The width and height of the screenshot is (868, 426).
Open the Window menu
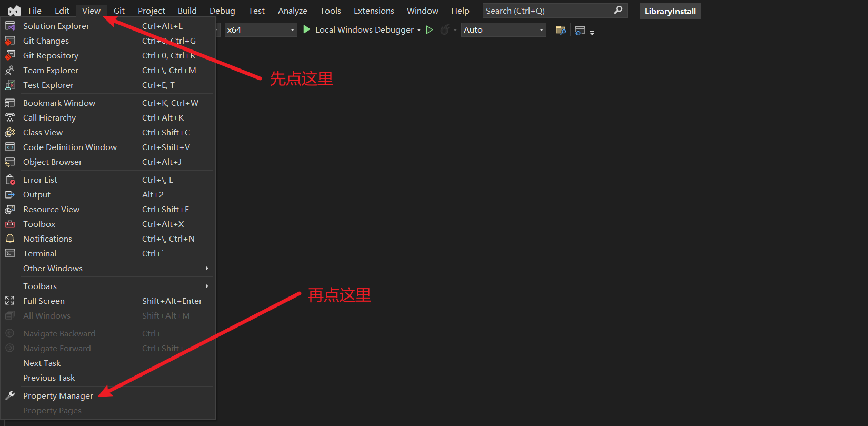tap(423, 11)
